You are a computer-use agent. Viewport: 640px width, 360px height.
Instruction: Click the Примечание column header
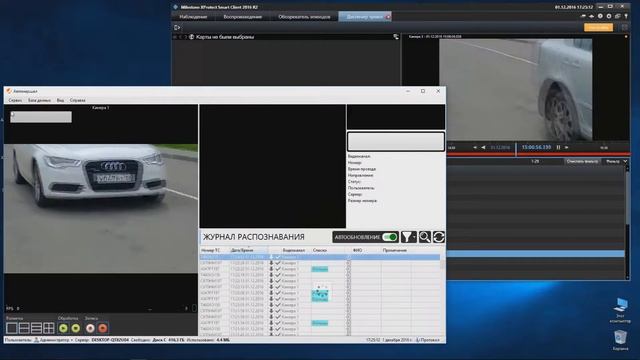(x=395, y=250)
